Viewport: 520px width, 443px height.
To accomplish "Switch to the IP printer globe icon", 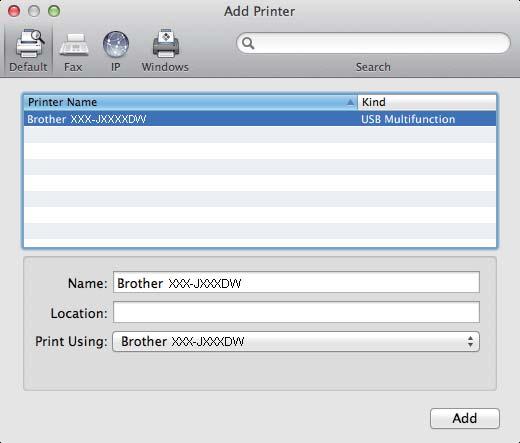I will point(116,44).
